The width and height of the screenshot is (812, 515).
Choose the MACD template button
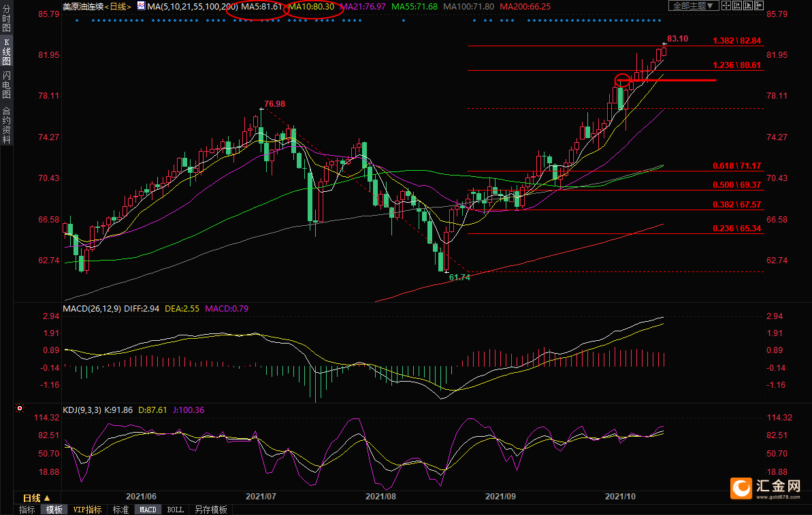148,510
